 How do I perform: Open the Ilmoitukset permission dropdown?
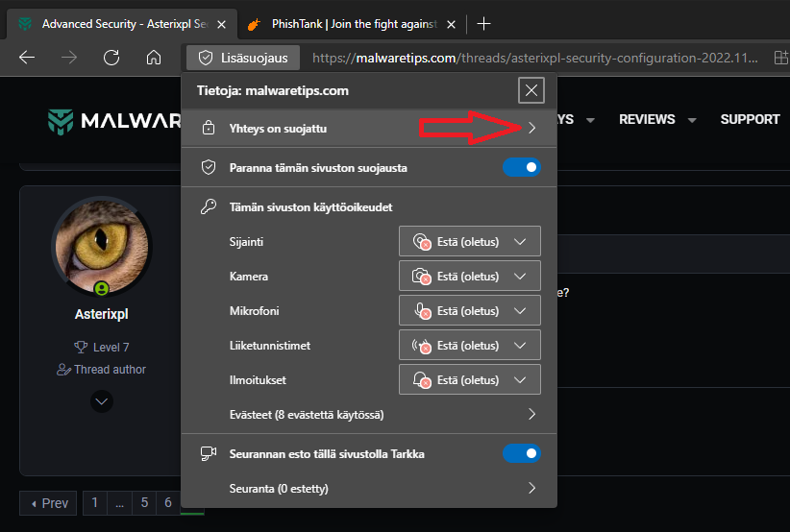point(470,379)
